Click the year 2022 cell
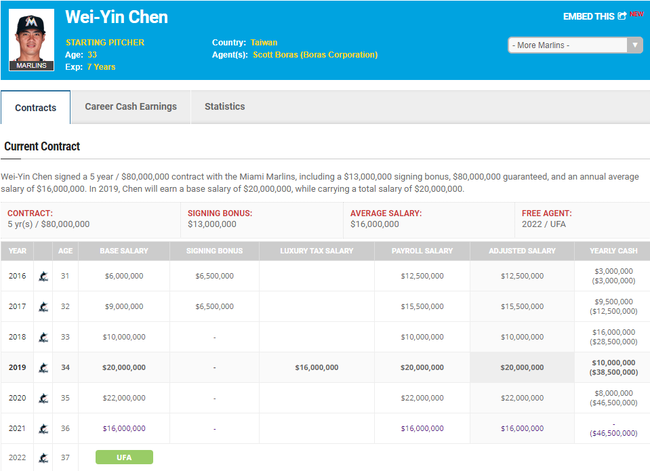Screen dimensions: 650x471 click(17, 458)
